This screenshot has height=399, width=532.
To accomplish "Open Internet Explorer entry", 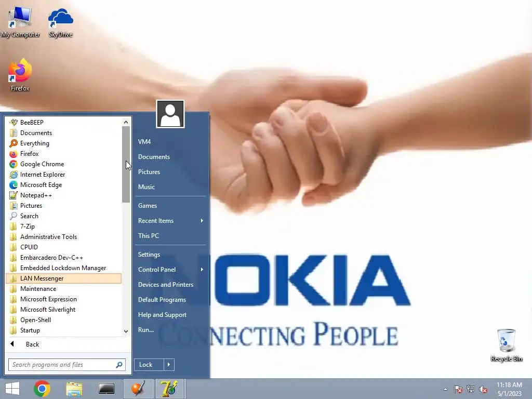I will (63, 175).
